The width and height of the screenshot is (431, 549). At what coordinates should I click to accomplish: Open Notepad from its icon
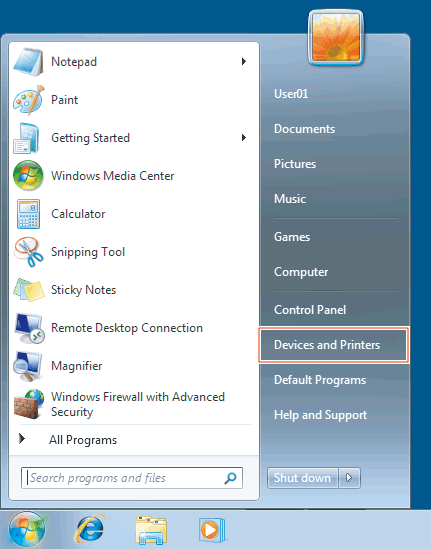(x=29, y=62)
